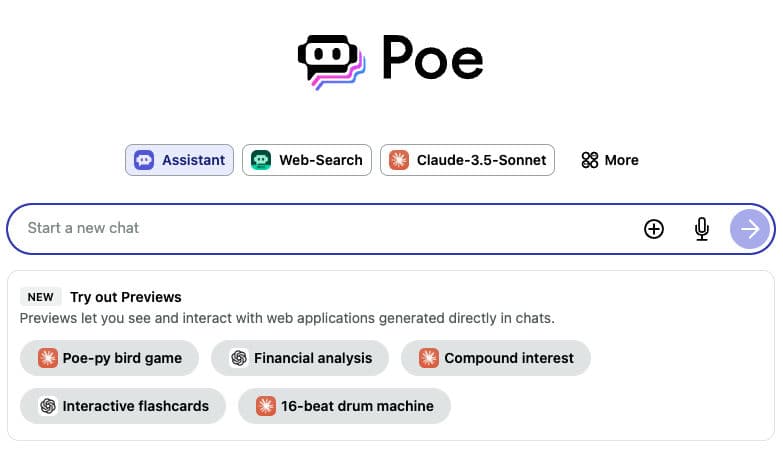Screen dimensions: 783x451
Task: Click the microphone voice input icon
Action: (x=702, y=229)
